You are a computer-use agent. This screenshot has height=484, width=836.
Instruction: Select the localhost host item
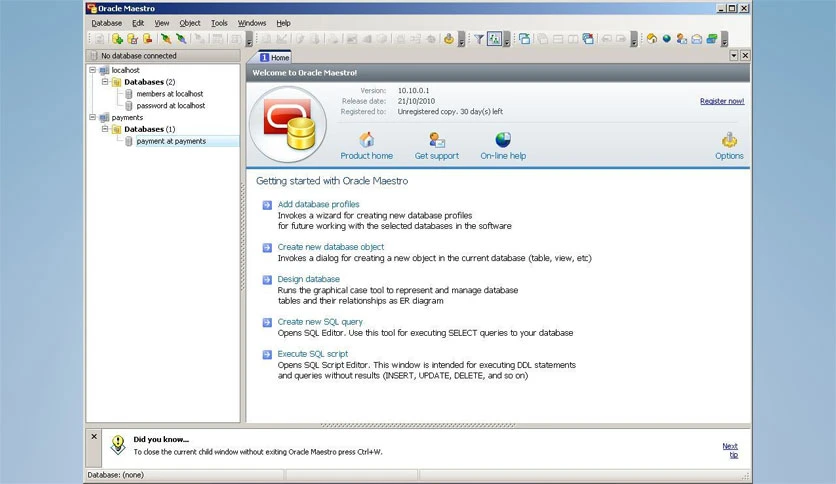coord(125,70)
